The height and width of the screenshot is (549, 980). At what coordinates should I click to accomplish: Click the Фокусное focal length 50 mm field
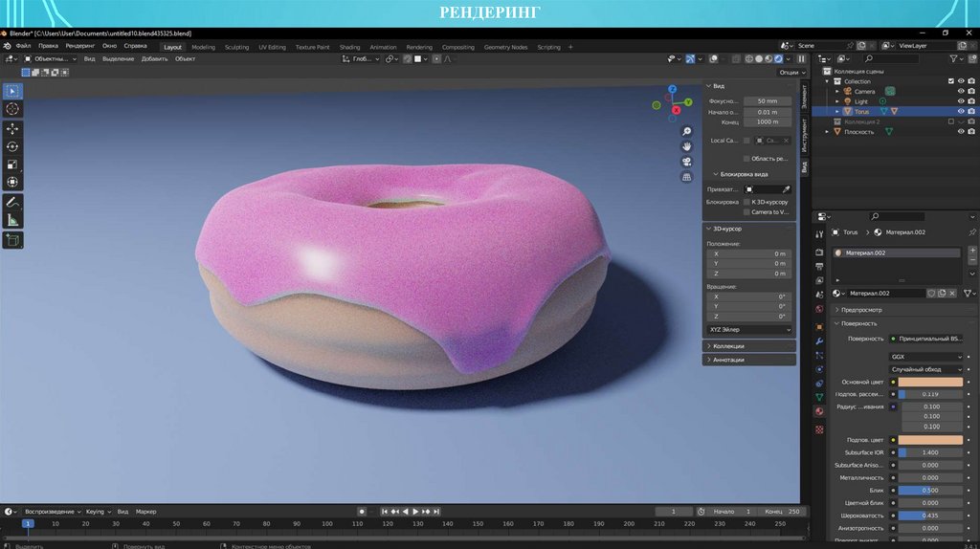[x=768, y=100]
